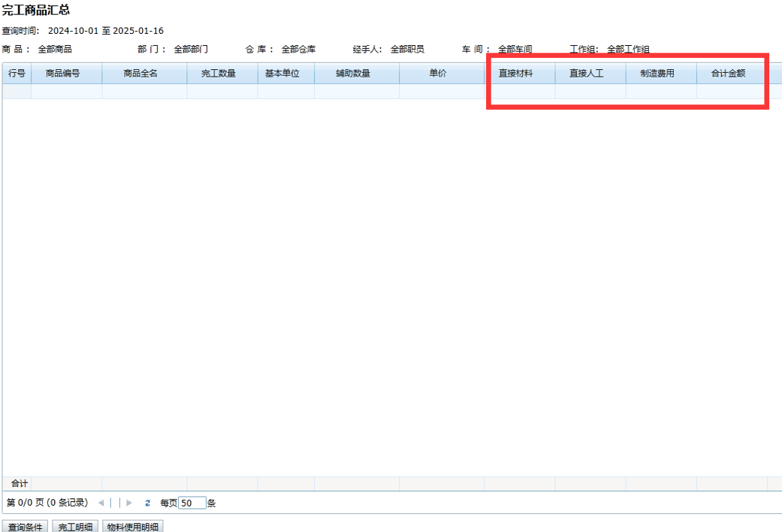Click the next page arrow icon
Image resolution: width=782 pixels, height=532 pixels.
click(129, 503)
